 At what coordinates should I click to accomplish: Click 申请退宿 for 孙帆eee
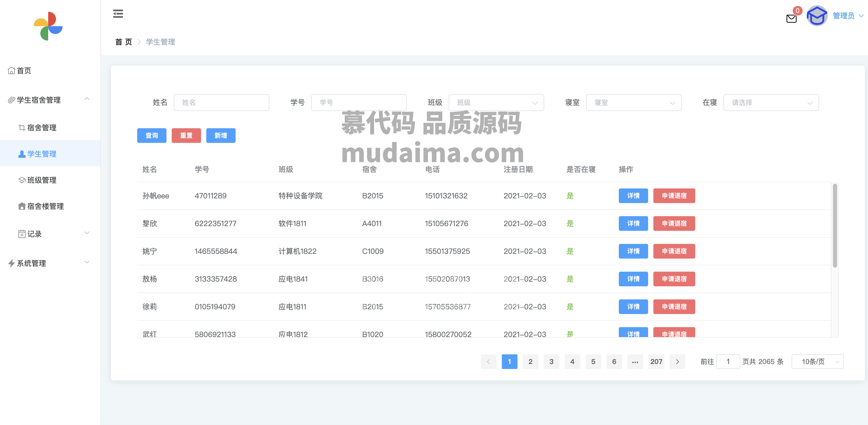pyautogui.click(x=674, y=196)
